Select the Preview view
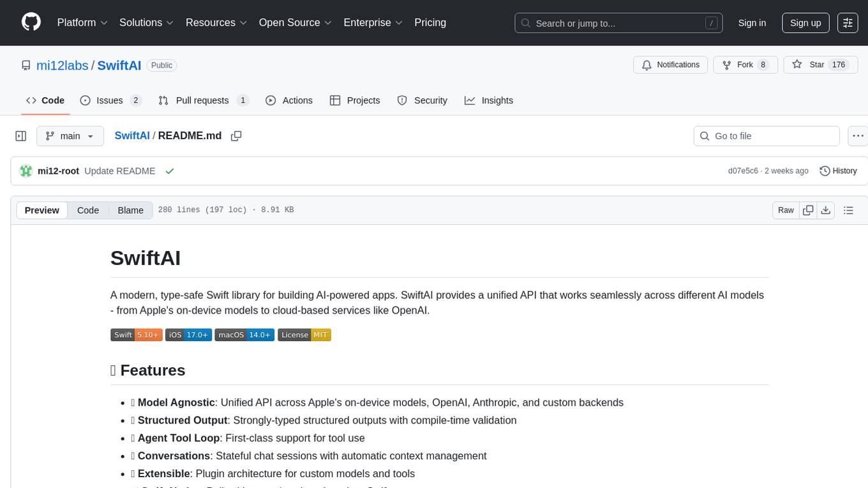Screen dimensions: 868x488 point(42,210)
